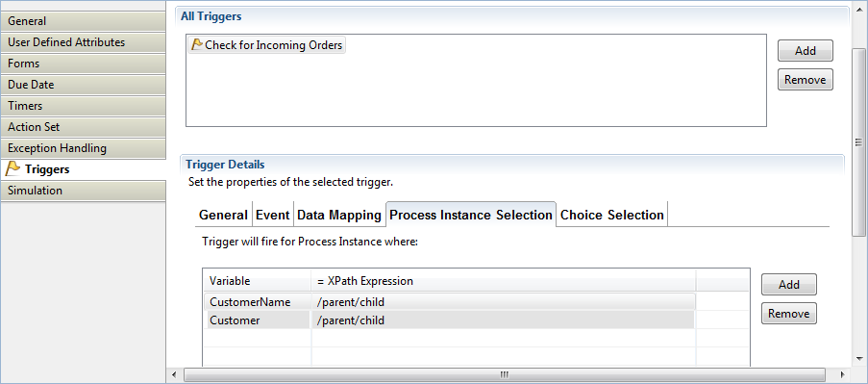This screenshot has height=384, width=868.
Task: Open the General properties section
Action: pyautogui.click(x=83, y=21)
